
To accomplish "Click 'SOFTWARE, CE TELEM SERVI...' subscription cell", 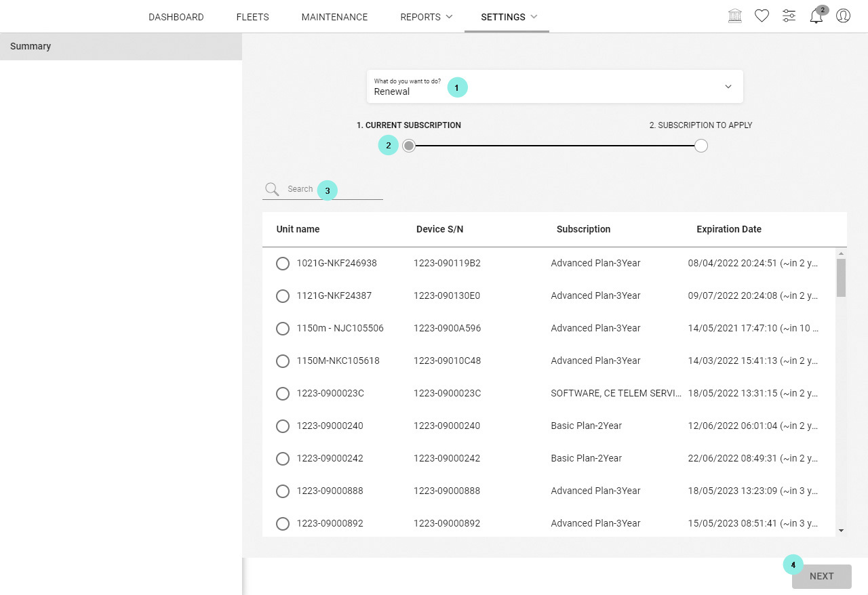I will pyautogui.click(x=616, y=393).
